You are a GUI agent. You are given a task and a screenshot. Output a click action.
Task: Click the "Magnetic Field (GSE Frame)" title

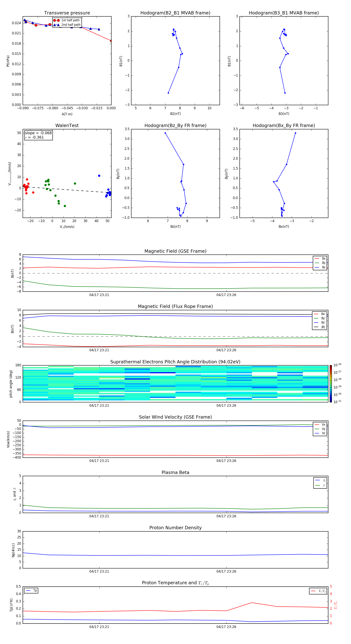click(175, 251)
